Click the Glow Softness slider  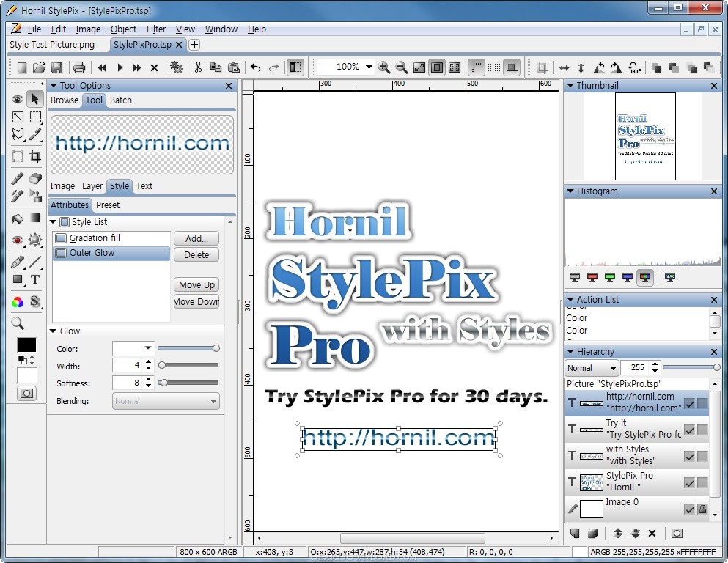(188, 383)
